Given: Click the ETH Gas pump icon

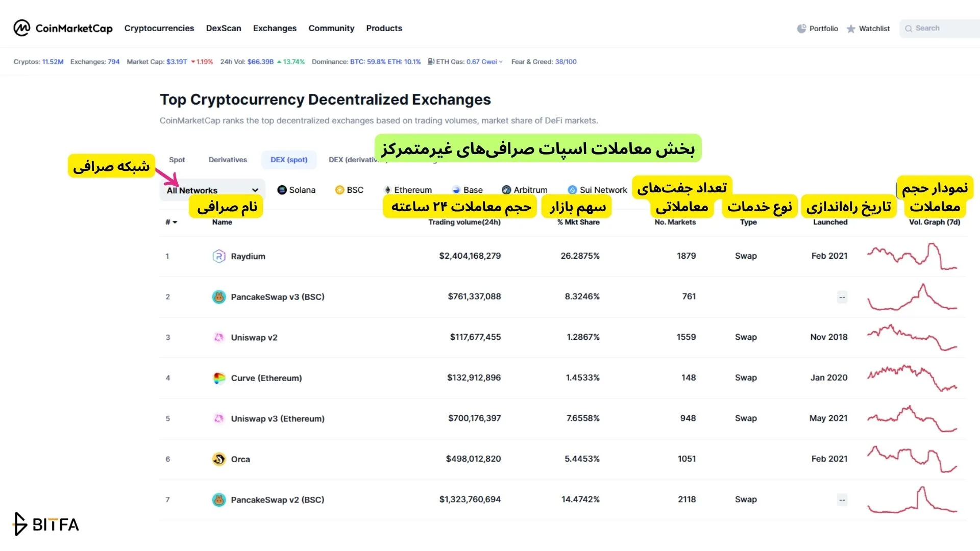Looking at the screenshot, I should point(431,62).
